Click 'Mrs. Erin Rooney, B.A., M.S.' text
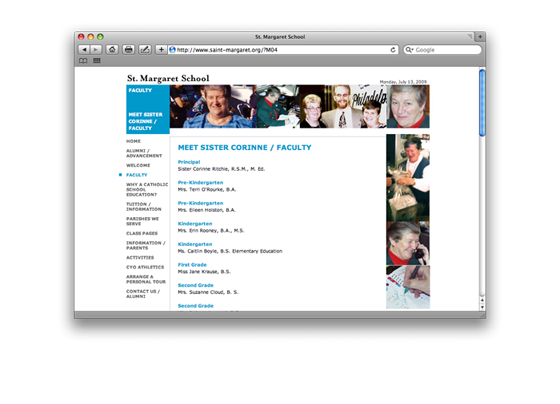Viewport: 560px width, 404px height. [211, 231]
